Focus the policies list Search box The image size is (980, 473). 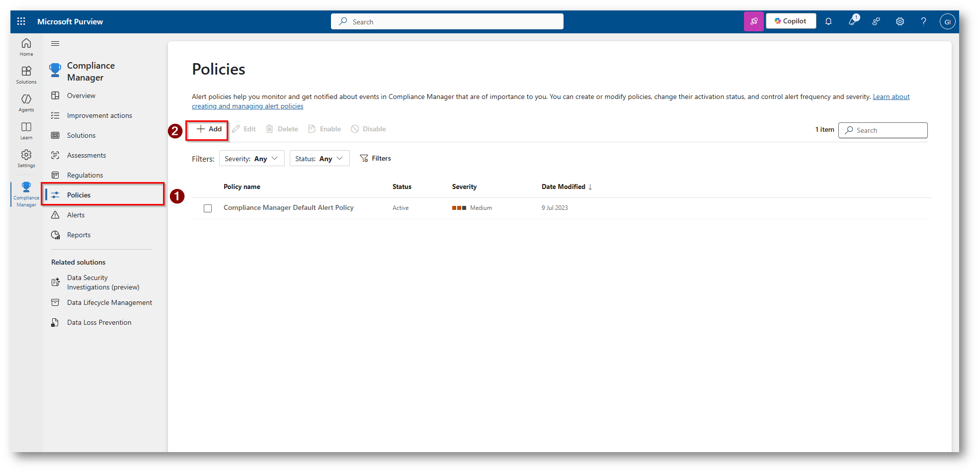[x=883, y=130]
